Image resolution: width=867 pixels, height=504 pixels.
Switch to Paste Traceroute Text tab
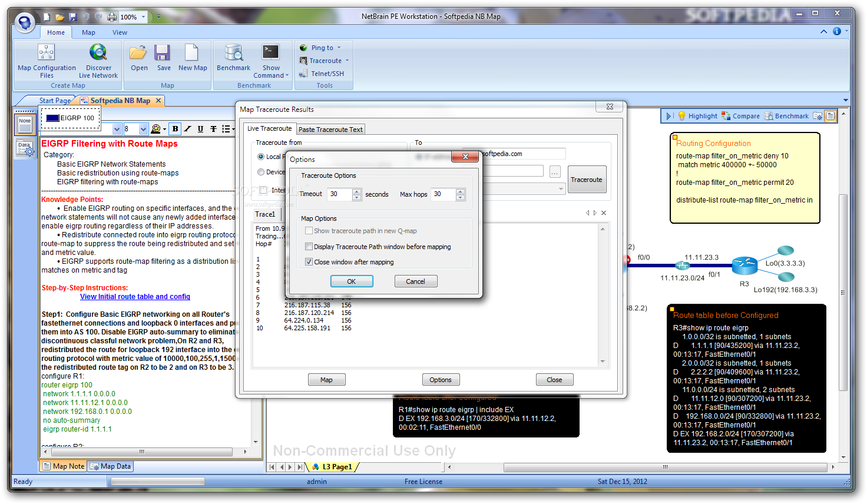pos(330,130)
